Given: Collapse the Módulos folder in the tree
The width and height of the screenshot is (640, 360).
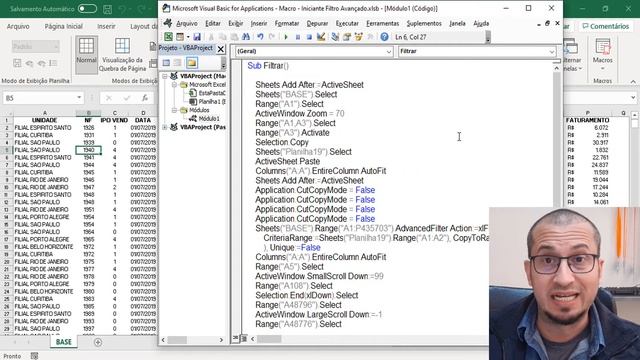Looking at the screenshot, I should [174, 110].
